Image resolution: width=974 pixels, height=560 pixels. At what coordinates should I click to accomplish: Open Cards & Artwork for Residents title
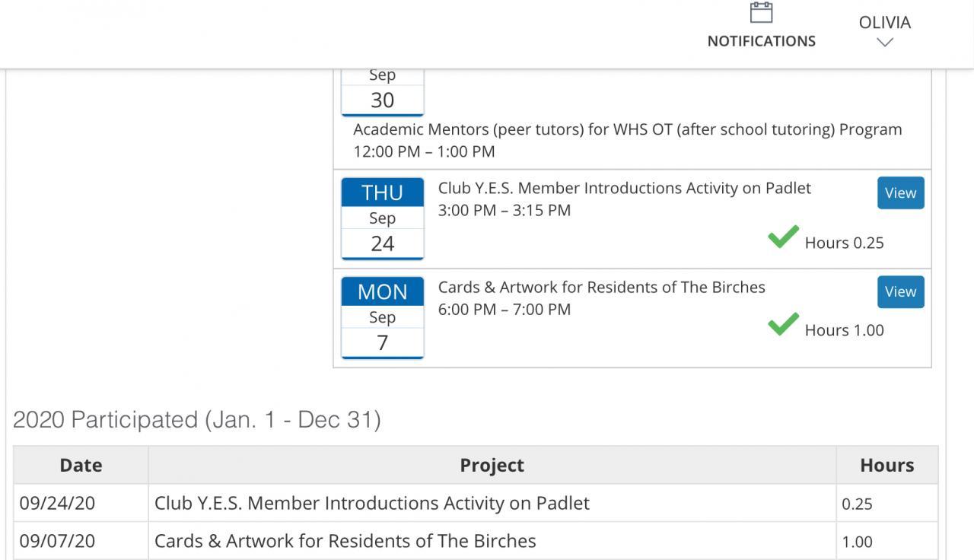click(601, 287)
